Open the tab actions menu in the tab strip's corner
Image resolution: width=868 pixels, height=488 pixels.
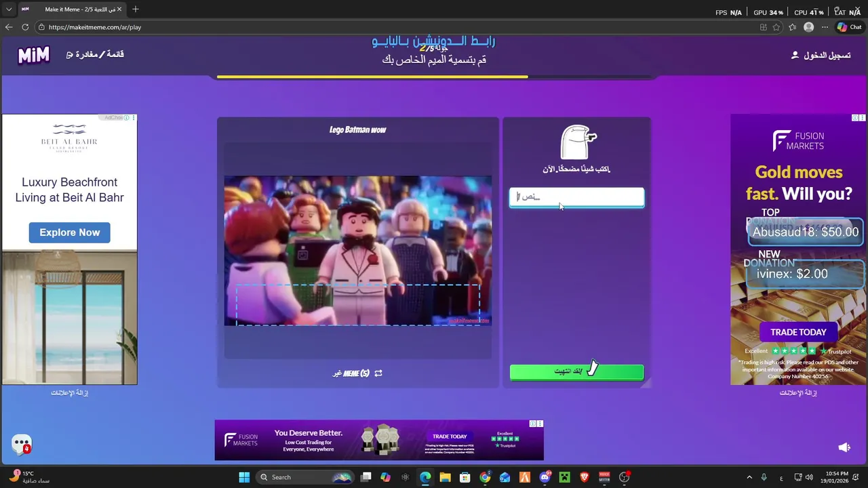[x=9, y=9]
